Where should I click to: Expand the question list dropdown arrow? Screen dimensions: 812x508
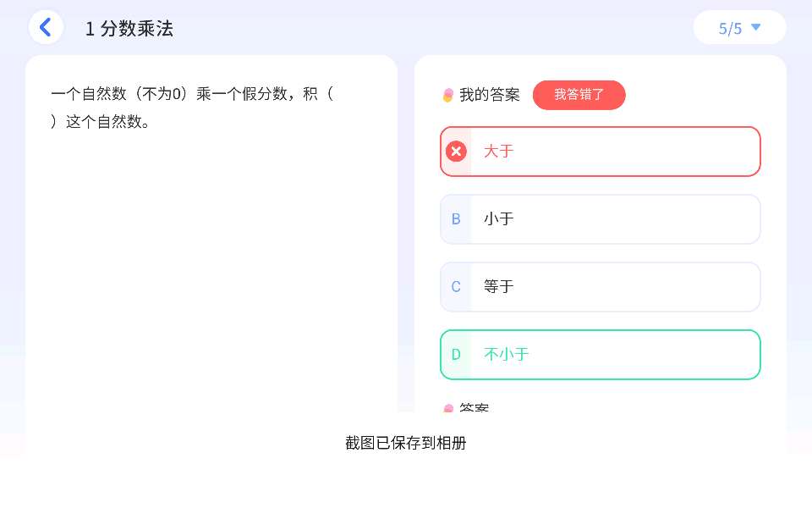coord(756,27)
